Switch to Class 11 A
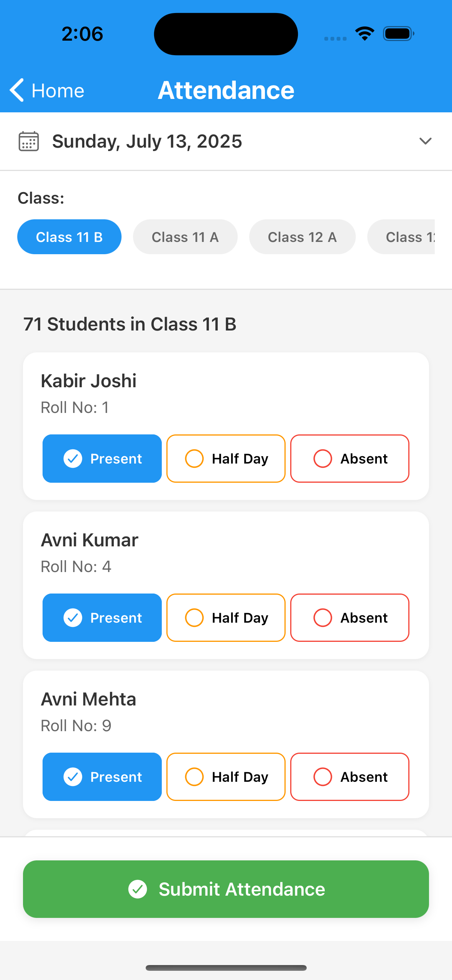Image resolution: width=452 pixels, height=980 pixels. [185, 237]
